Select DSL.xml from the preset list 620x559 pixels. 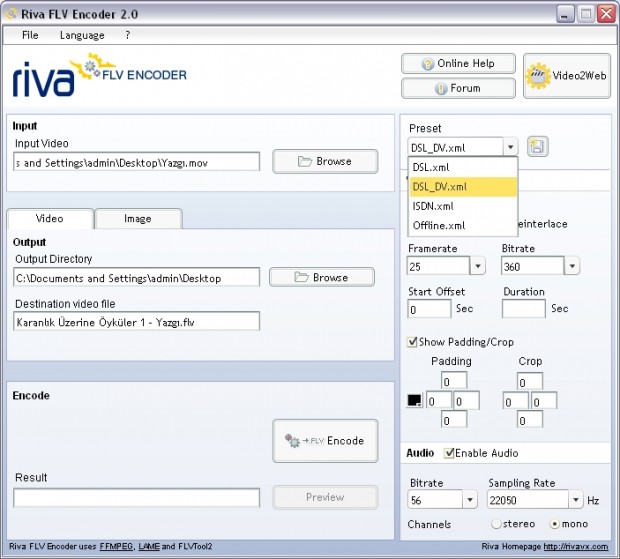463,167
